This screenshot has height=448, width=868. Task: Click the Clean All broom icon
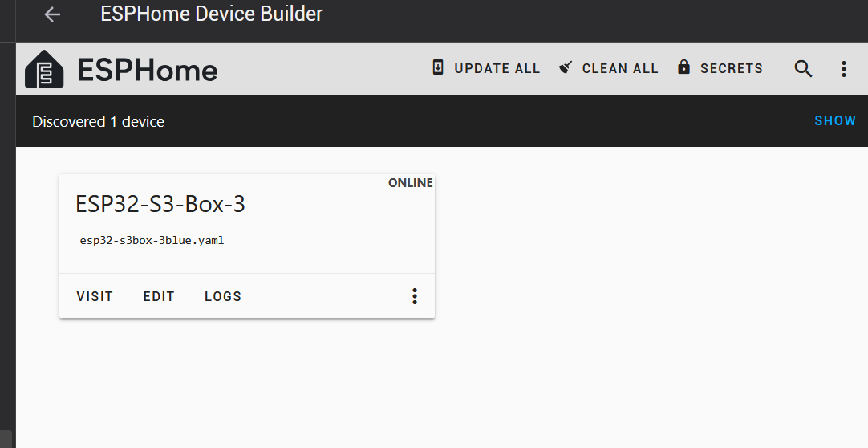pos(566,67)
